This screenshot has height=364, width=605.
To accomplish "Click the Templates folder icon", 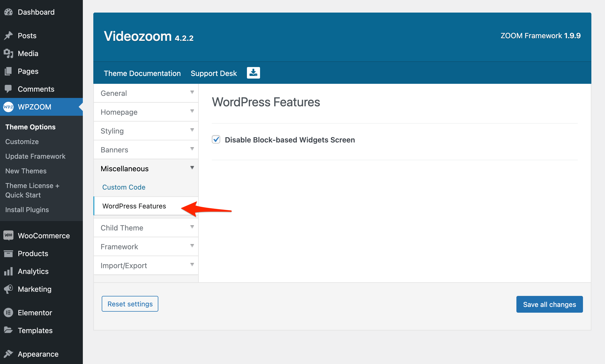I will pos(8,330).
